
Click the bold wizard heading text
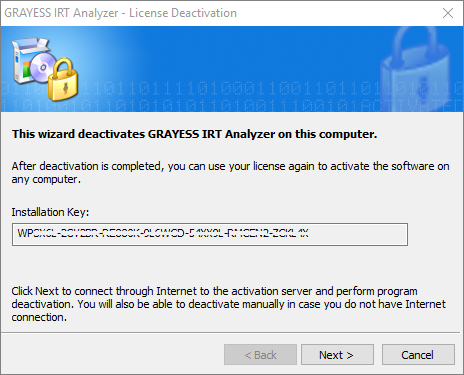click(195, 134)
